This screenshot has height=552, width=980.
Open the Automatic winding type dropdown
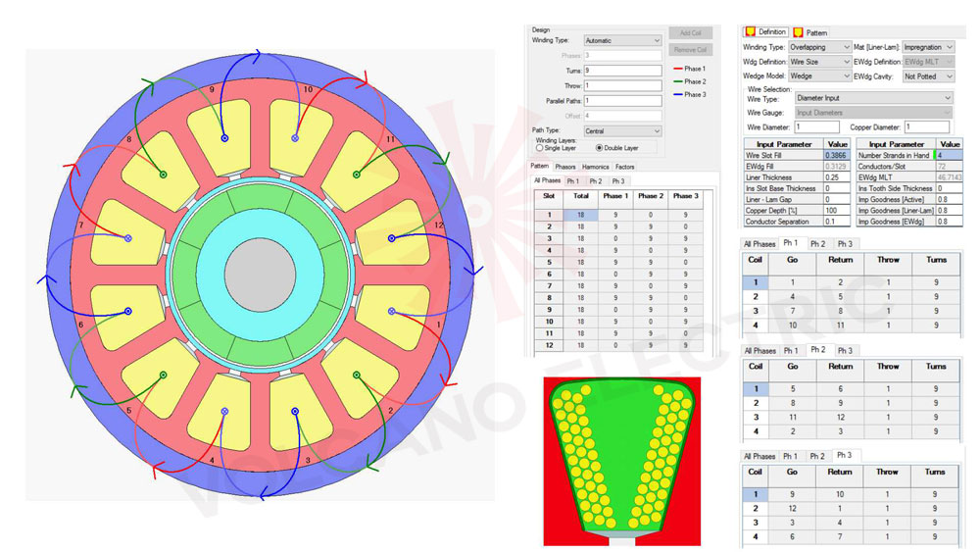(x=622, y=40)
